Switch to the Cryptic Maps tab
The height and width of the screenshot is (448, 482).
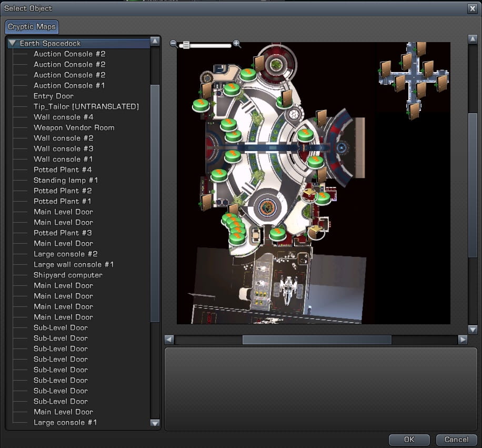pyautogui.click(x=32, y=27)
